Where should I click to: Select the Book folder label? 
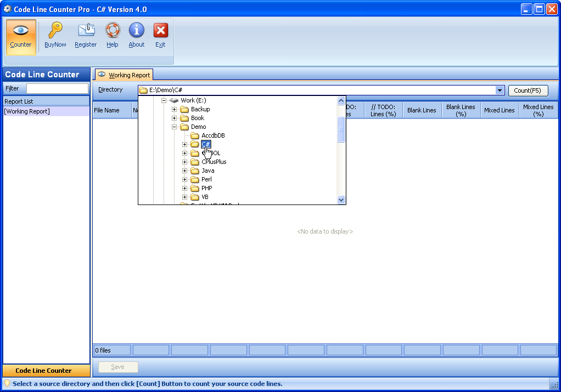(198, 118)
